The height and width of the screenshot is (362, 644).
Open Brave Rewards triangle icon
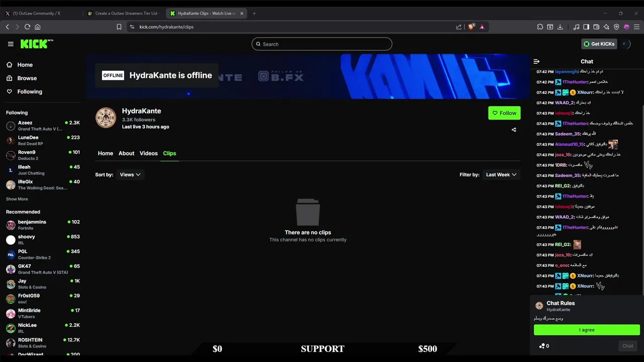(482, 27)
